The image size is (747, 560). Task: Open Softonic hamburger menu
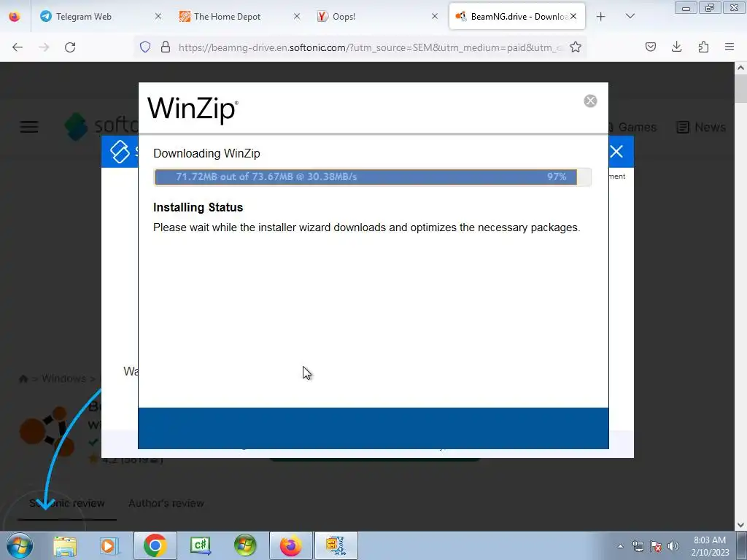pyautogui.click(x=29, y=127)
